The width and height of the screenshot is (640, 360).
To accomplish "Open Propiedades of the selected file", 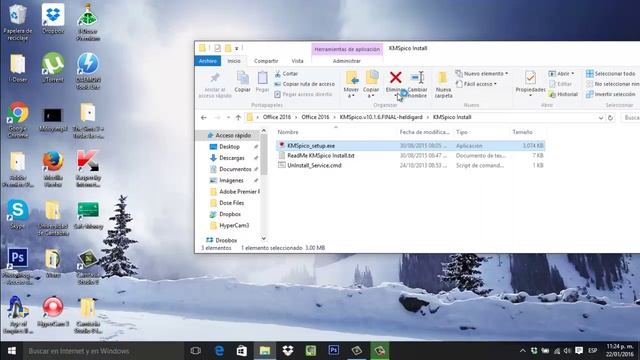I will point(530,84).
